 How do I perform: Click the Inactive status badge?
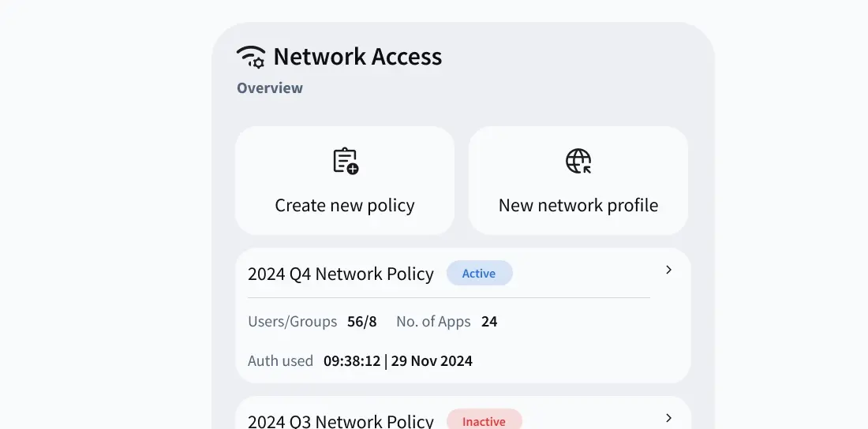(x=484, y=420)
